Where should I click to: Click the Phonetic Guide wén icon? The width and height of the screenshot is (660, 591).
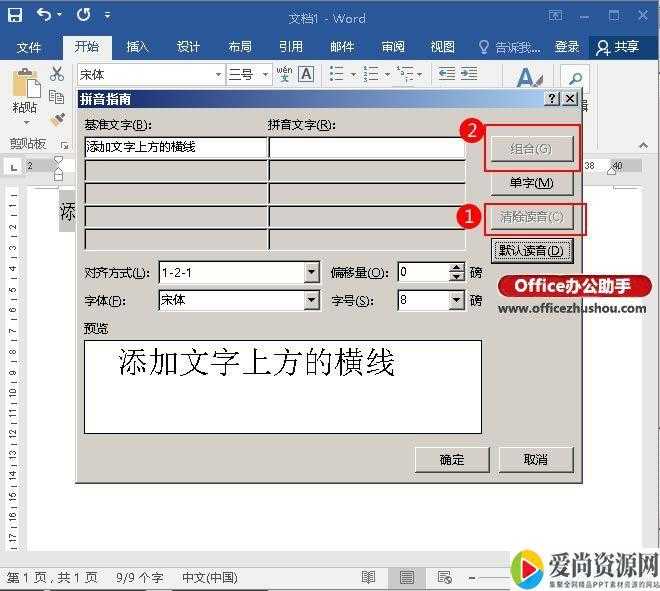pos(284,74)
